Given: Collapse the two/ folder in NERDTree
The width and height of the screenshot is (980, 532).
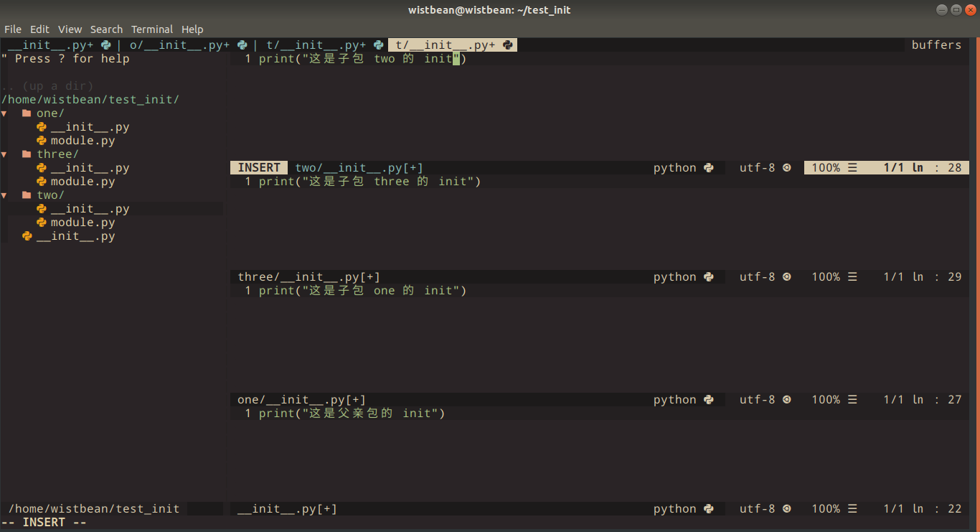Looking at the screenshot, I should pyautogui.click(x=5, y=195).
